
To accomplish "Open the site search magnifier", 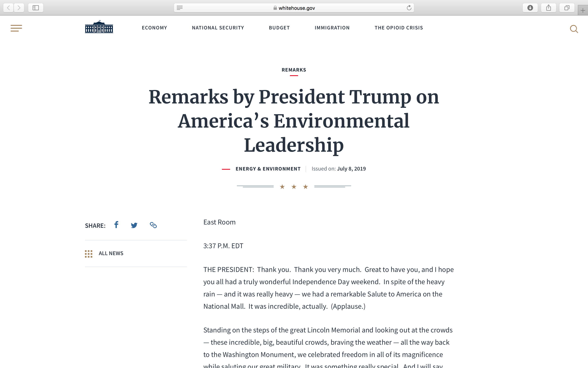I will [574, 29].
